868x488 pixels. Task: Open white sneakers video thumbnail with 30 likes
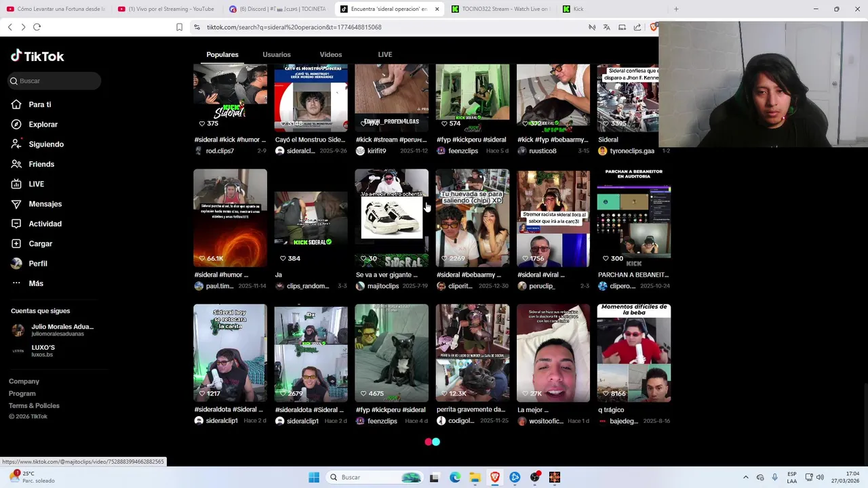coord(391,218)
